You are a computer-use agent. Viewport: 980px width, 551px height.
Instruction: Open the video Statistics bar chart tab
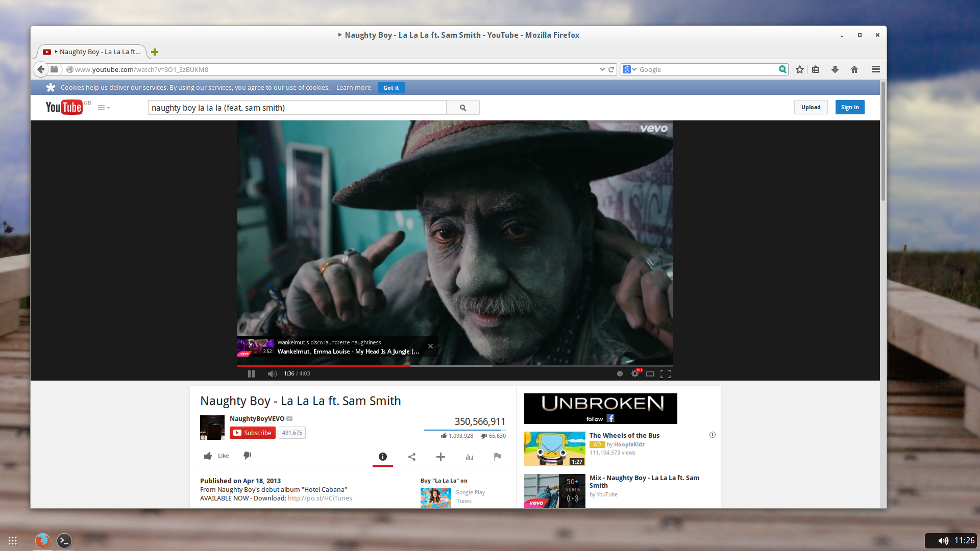click(470, 457)
